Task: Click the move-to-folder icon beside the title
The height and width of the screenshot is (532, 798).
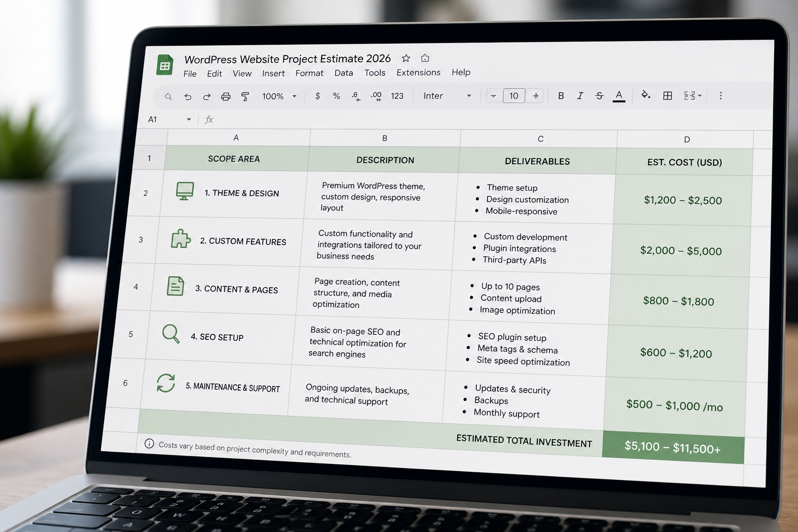Action: tap(425, 58)
